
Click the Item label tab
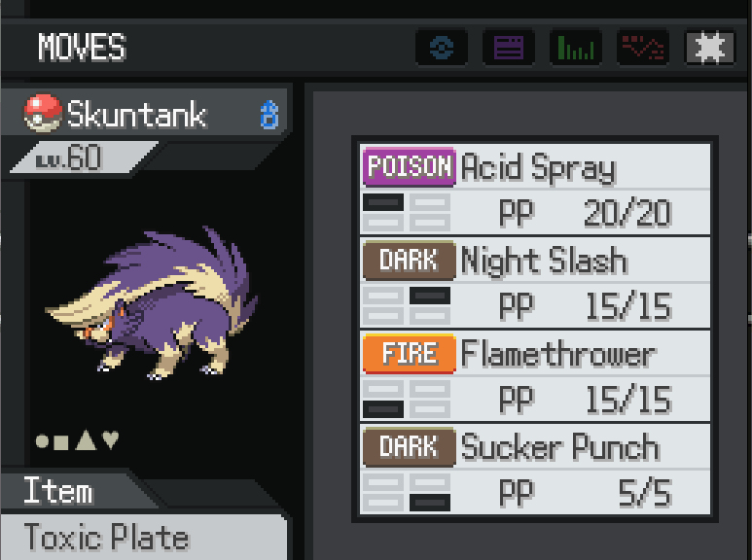click(58, 490)
